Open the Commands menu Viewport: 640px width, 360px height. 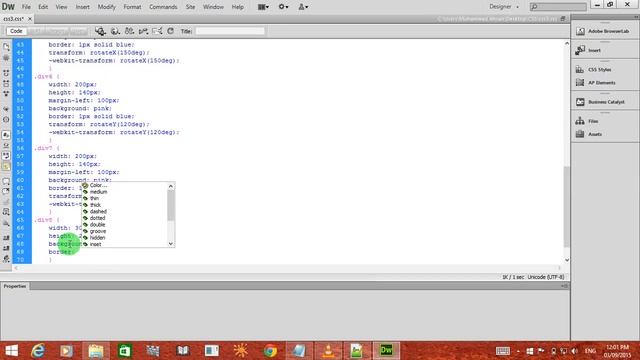click(x=163, y=7)
